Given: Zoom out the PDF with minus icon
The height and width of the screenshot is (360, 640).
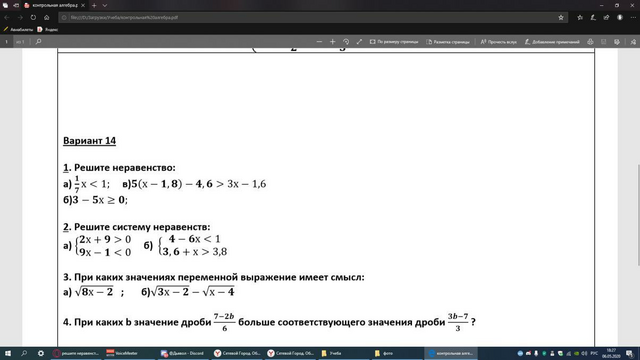Looking at the screenshot, I should [319, 42].
